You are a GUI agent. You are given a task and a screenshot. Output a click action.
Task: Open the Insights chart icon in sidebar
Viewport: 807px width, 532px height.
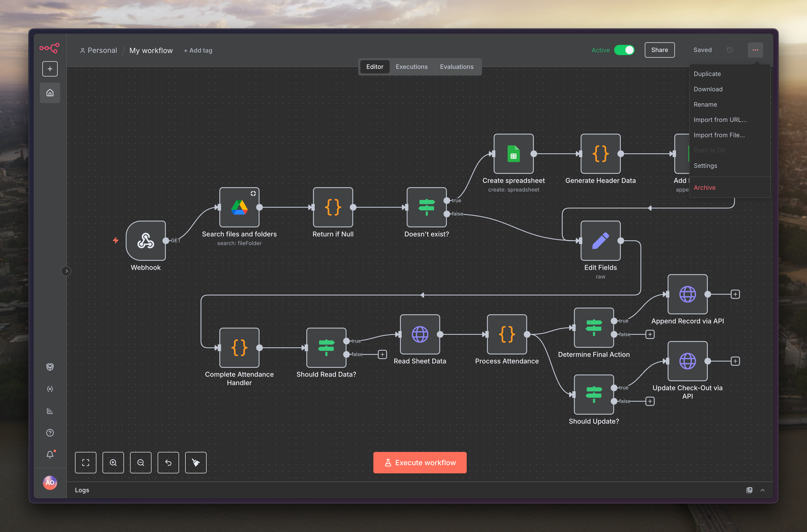pos(50,411)
